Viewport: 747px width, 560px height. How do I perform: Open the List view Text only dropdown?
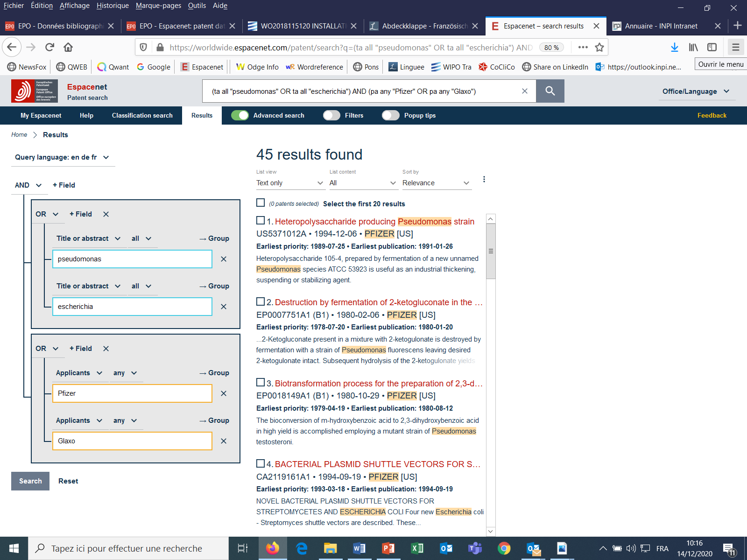click(290, 183)
